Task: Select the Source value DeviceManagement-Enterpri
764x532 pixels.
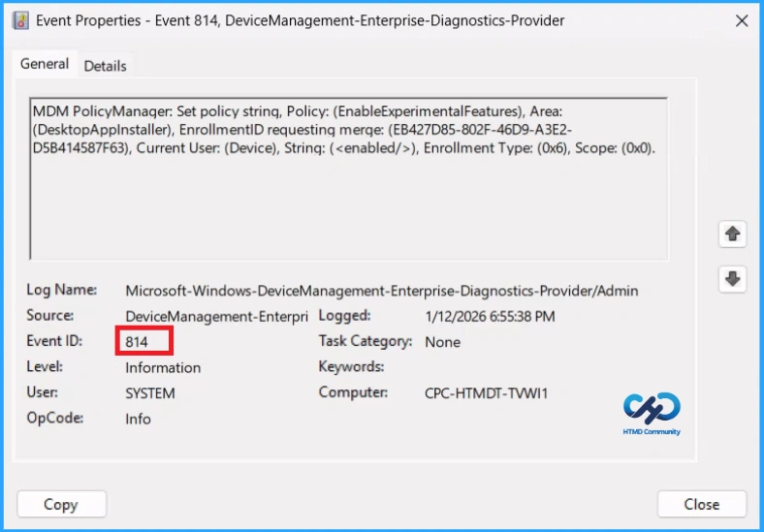Action: coord(216,317)
